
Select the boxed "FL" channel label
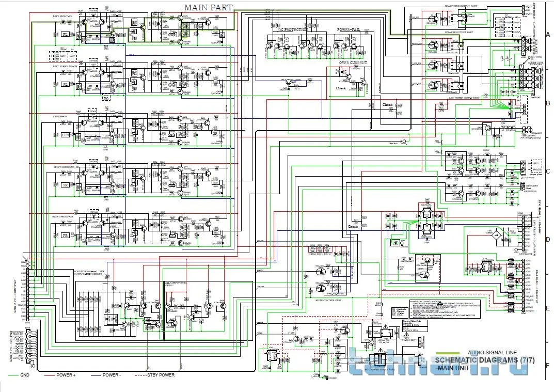tap(65, 34)
